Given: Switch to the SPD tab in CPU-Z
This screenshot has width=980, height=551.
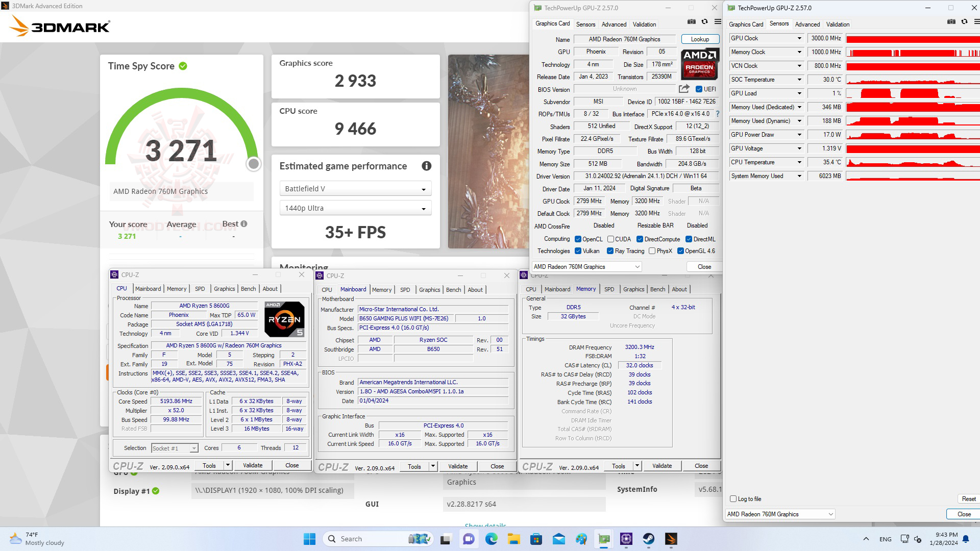Looking at the screenshot, I should pyautogui.click(x=200, y=289).
